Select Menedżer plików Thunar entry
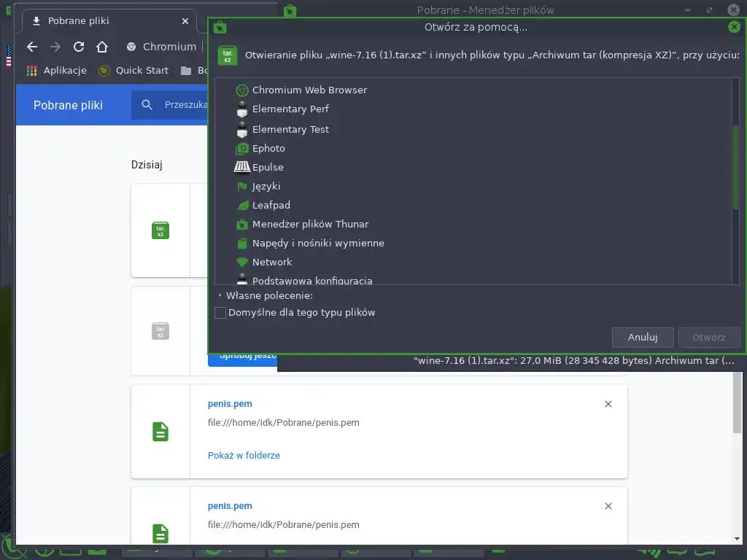This screenshot has width=747, height=560. point(310,225)
